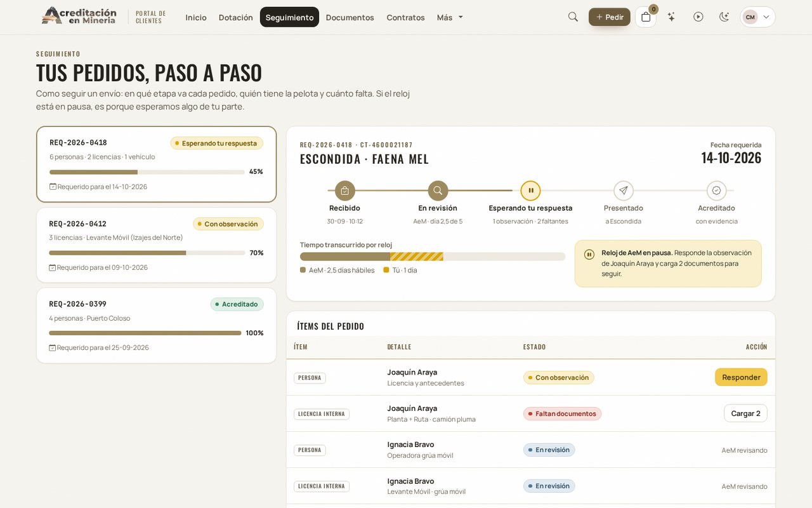Expand the Más menu dropdown
812x508 pixels.
pos(450,17)
